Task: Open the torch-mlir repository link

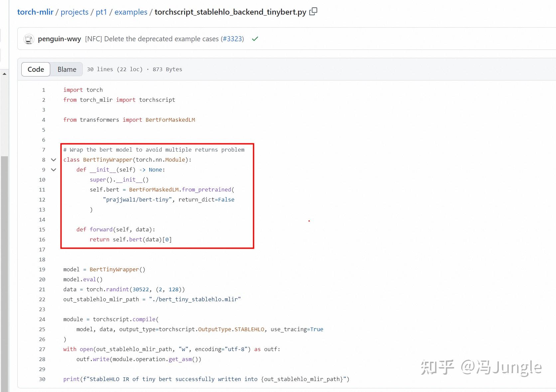Action: 35,12
